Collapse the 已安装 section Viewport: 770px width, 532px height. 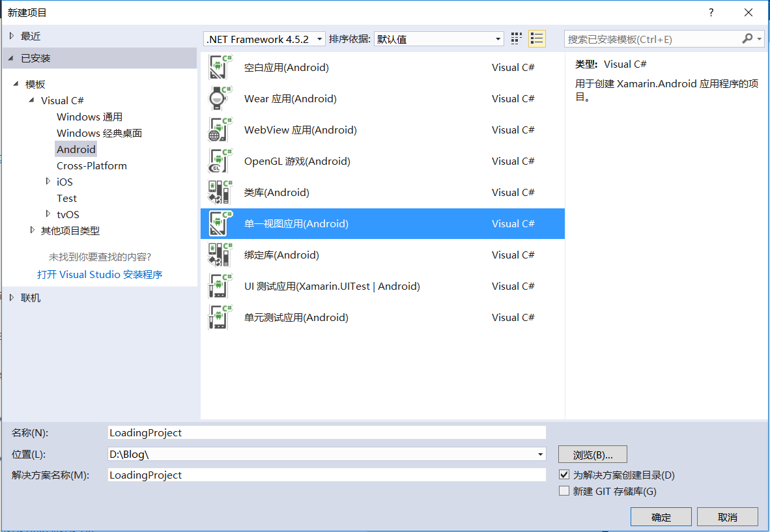(x=11, y=58)
